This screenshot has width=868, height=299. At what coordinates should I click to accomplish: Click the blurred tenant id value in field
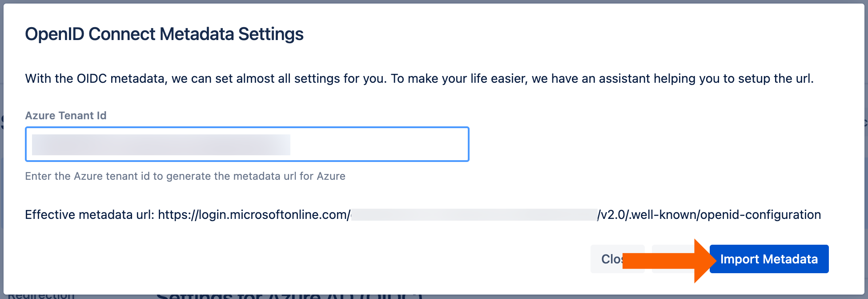click(161, 145)
